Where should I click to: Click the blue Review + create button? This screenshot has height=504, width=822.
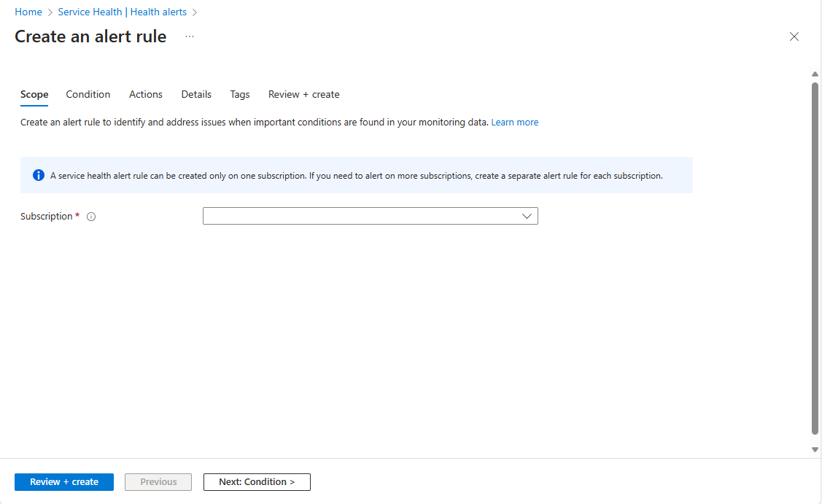coord(64,482)
